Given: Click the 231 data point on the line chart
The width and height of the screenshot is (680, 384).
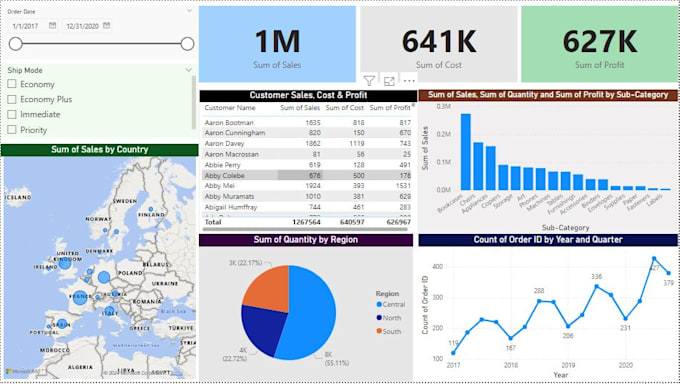Looking at the screenshot, I should (x=625, y=318).
